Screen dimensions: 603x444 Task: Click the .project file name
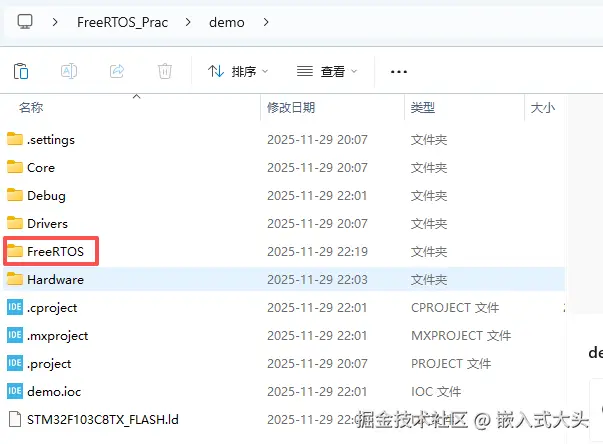click(49, 364)
